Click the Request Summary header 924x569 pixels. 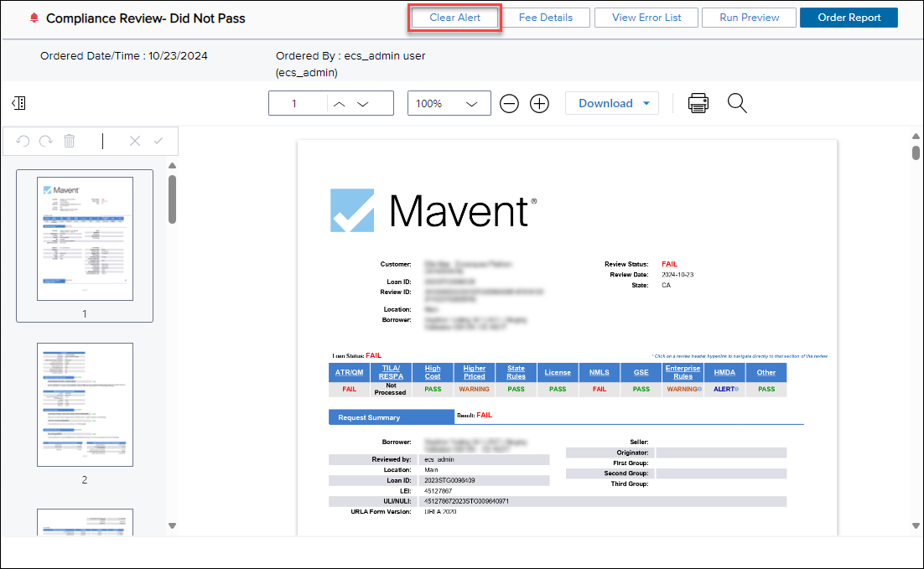[x=392, y=417]
